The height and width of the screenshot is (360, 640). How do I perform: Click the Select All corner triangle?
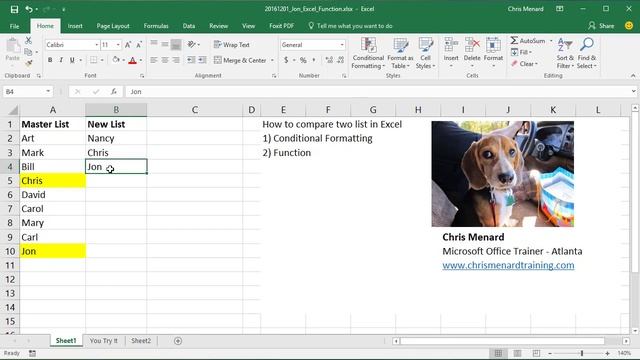click(13, 110)
